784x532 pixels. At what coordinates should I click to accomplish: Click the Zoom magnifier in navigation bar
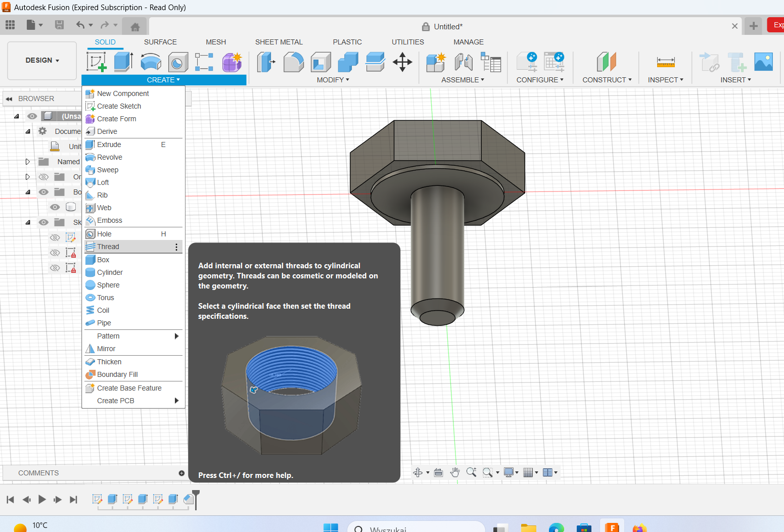pyautogui.click(x=471, y=472)
